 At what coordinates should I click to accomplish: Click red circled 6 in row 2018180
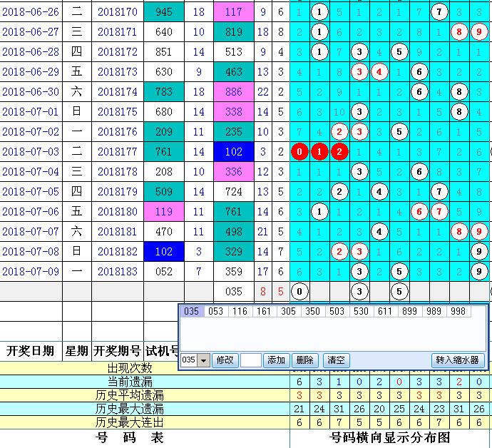[419, 212]
